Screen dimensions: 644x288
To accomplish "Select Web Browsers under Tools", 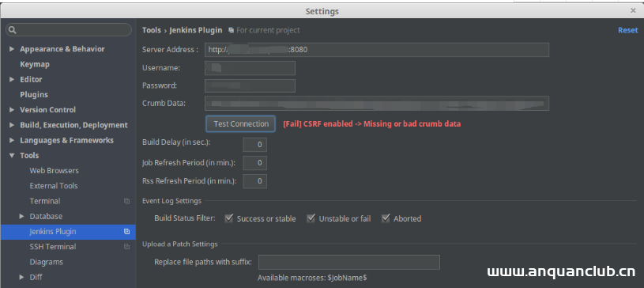I will point(55,171).
